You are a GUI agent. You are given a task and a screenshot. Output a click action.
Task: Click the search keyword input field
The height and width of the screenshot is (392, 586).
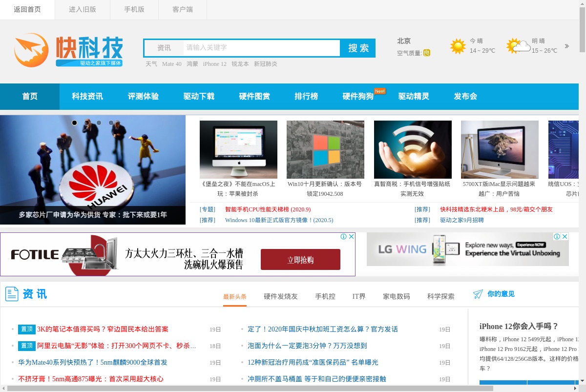point(262,48)
